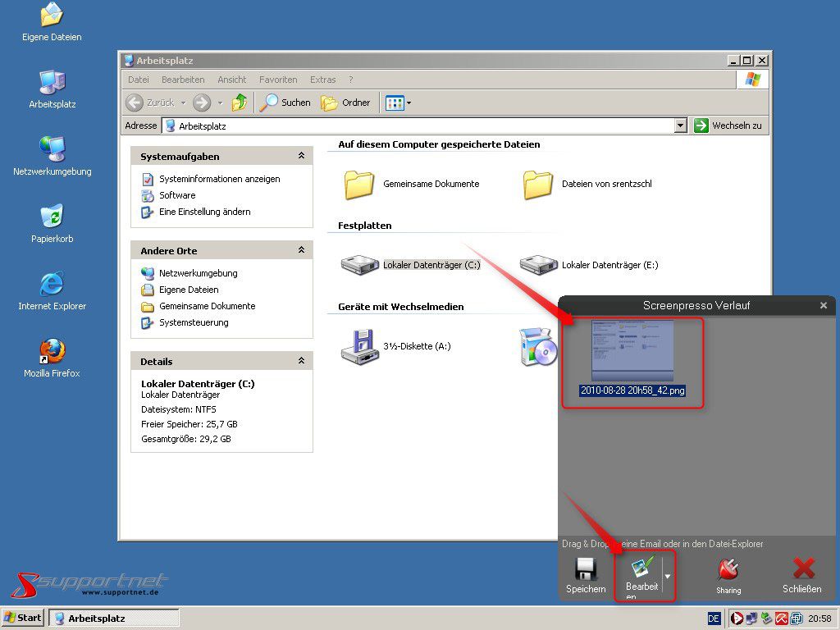Click the Systeminformationen anzeigen link
Screen dimensions: 840x630
[219, 179]
